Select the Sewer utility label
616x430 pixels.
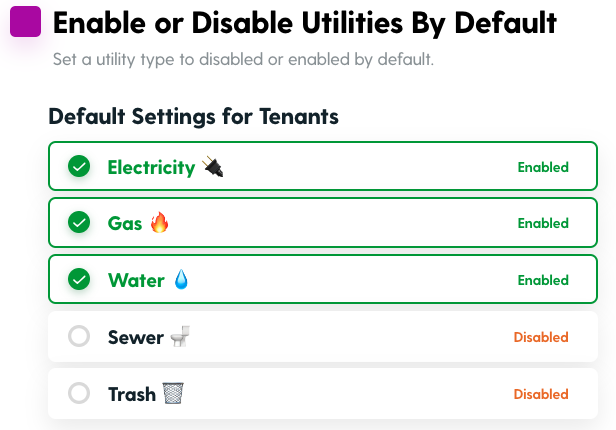tap(136, 337)
